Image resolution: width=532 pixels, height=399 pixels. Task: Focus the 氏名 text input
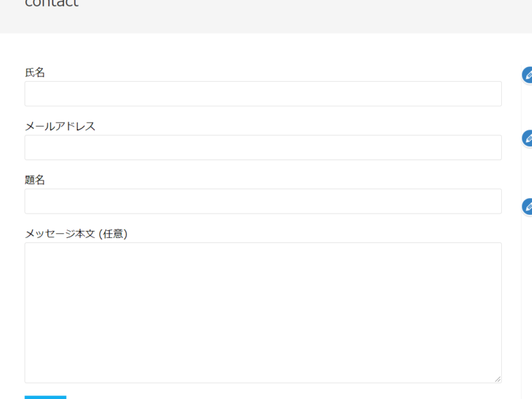(263, 94)
